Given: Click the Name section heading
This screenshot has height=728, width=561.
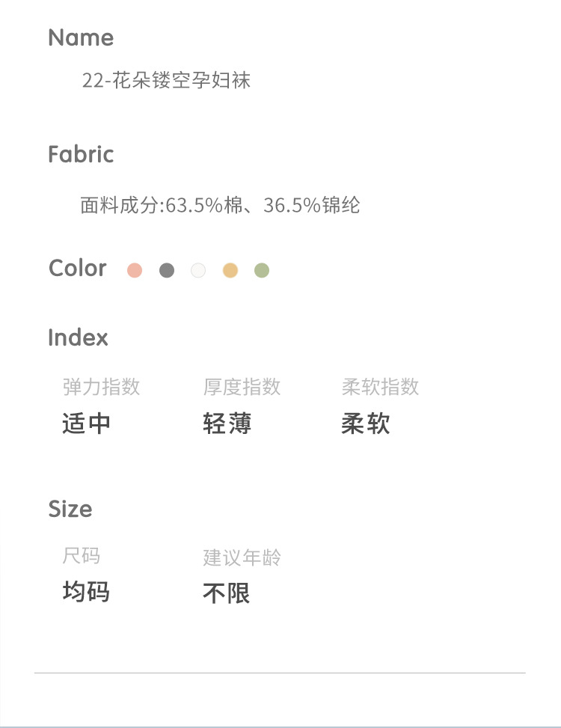Looking at the screenshot, I should 81,37.
